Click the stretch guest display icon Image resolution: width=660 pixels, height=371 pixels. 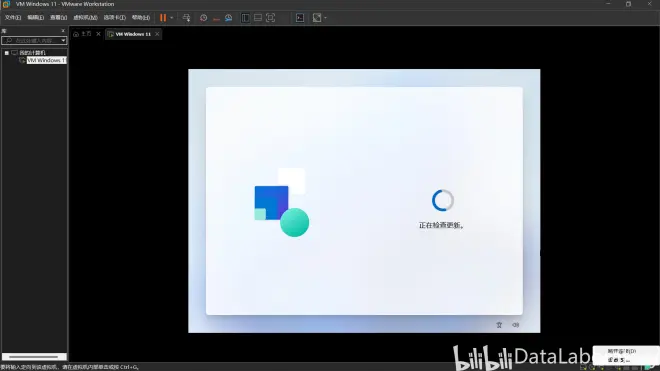[317, 18]
